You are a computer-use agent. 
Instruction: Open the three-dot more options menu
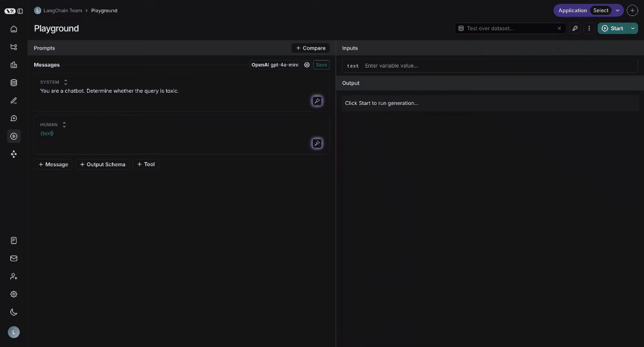tap(589, 28)
